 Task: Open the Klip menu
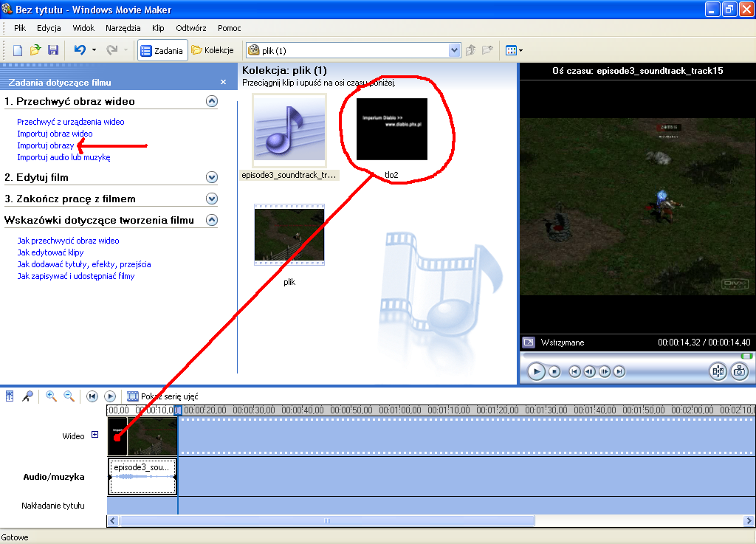click(x=158, y=28)
